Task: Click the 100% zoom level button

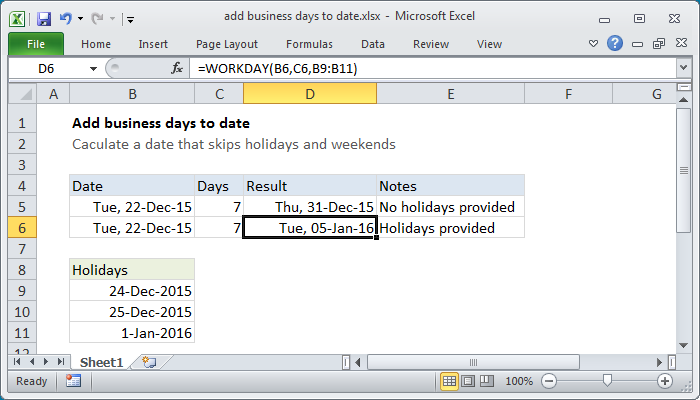Action: tap(519, 381)
